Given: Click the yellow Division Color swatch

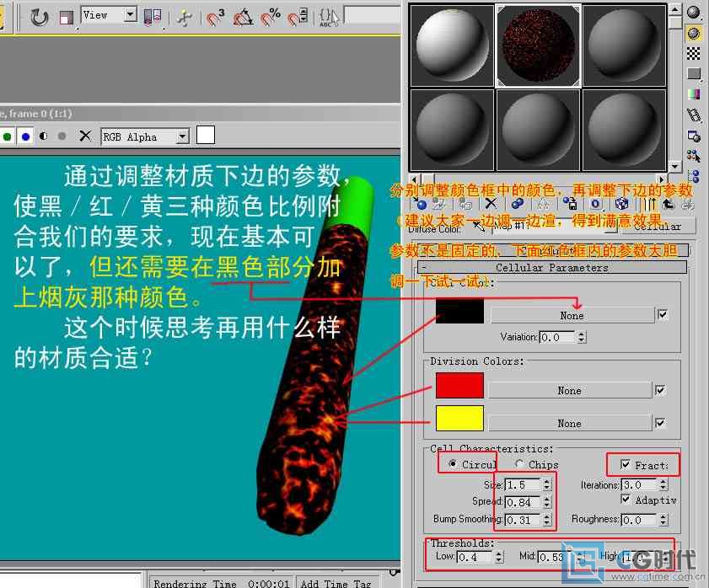Looking at the screenshot, I should [x=459, y=418].
